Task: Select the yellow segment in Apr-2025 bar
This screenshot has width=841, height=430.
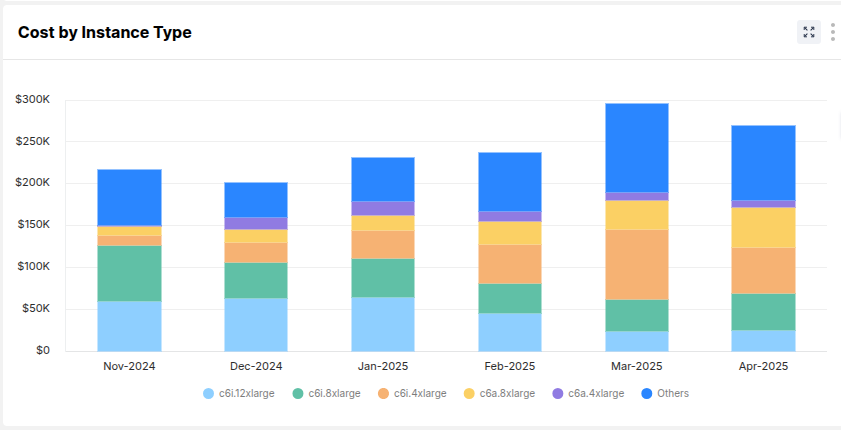Action: (763, 227)
